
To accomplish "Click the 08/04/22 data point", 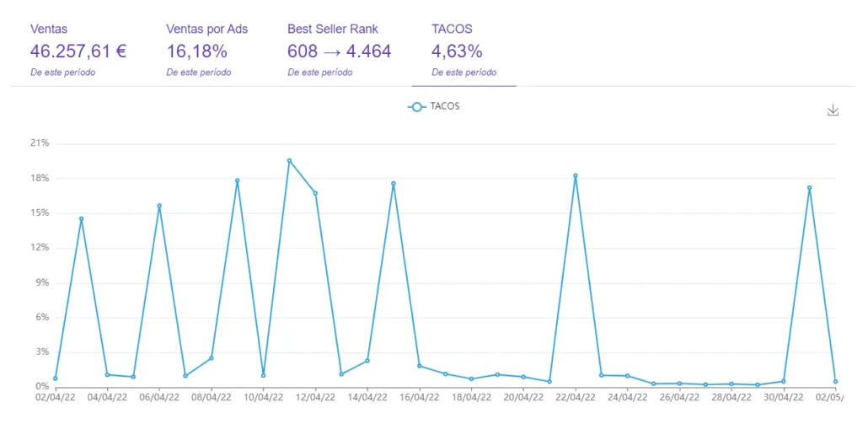I will click(211, 358).
